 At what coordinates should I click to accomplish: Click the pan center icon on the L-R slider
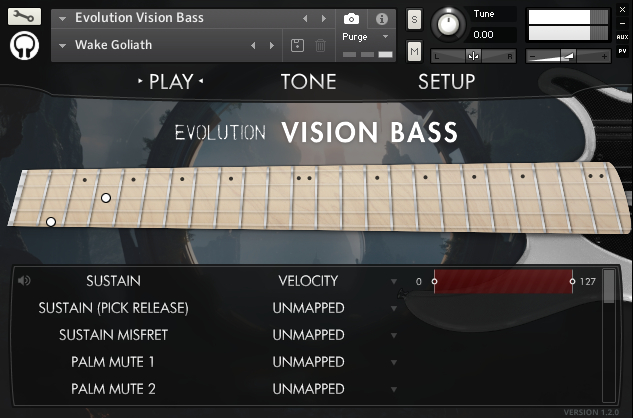(473, 56)
